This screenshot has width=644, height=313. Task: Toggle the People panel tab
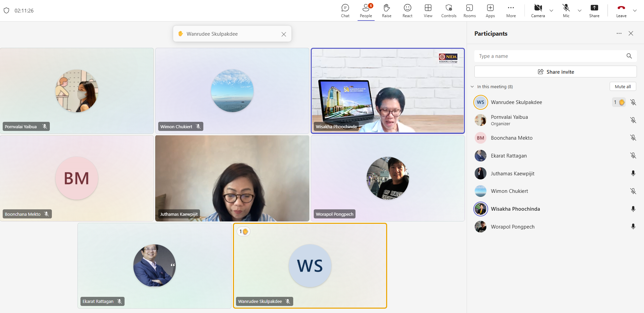(366, 10)
